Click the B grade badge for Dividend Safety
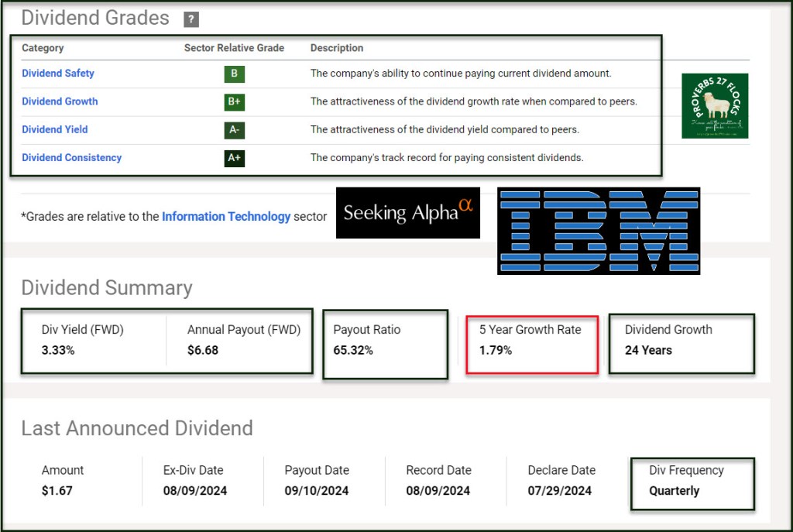Screen dimensions: 793x532 tap(234, 74)
